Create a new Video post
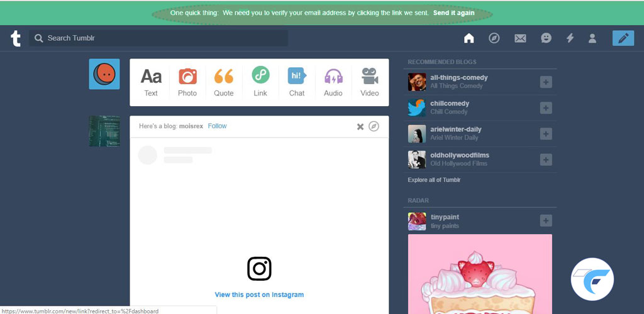 tap(370, 82)
